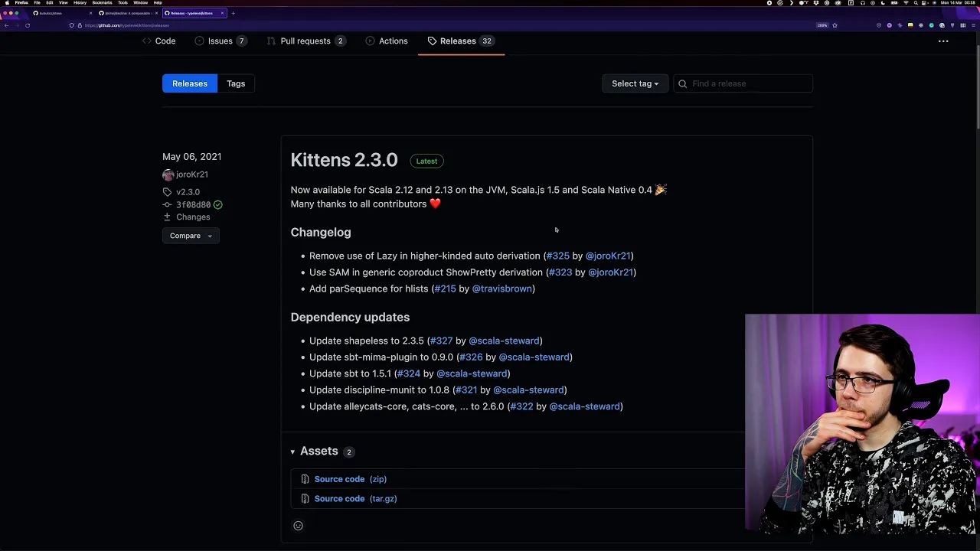Open joroKr21's avatar profile
This screenshot has height=551, width=980.
[168, 174]
